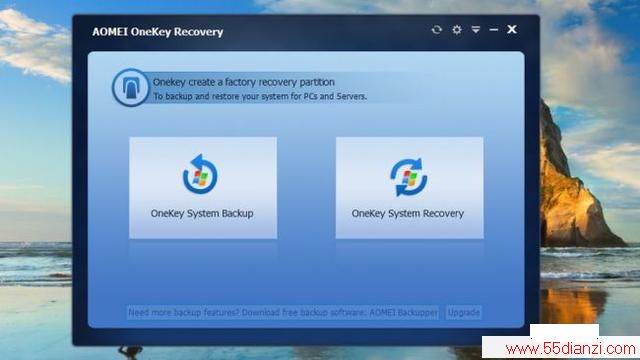Open the AOMEI Backupper download link
640x360 pixels.
tap(283, 313)
